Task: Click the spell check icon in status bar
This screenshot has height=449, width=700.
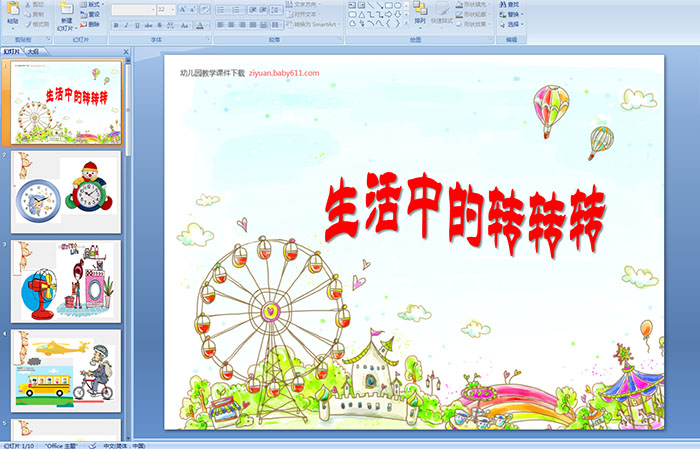Action: coord(92,445)
